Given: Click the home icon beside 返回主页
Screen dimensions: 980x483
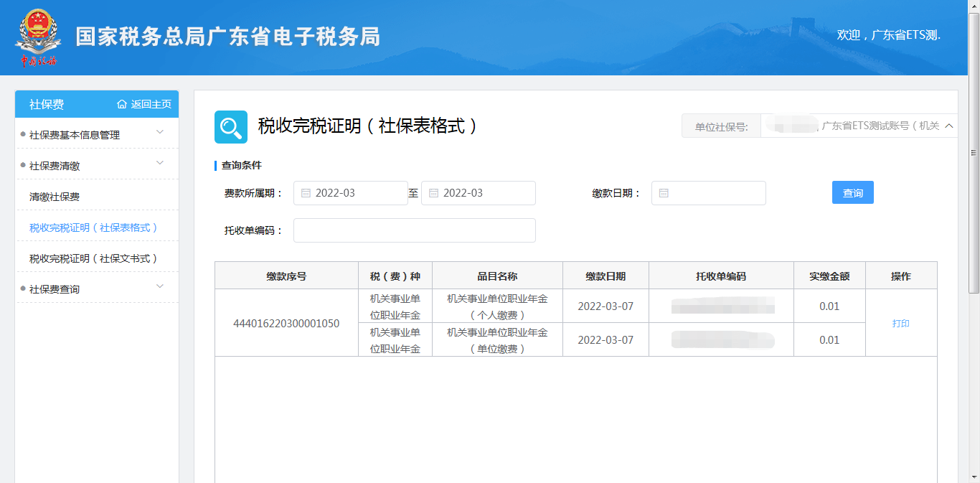Looking at the screenshot, I should (122, 104).
